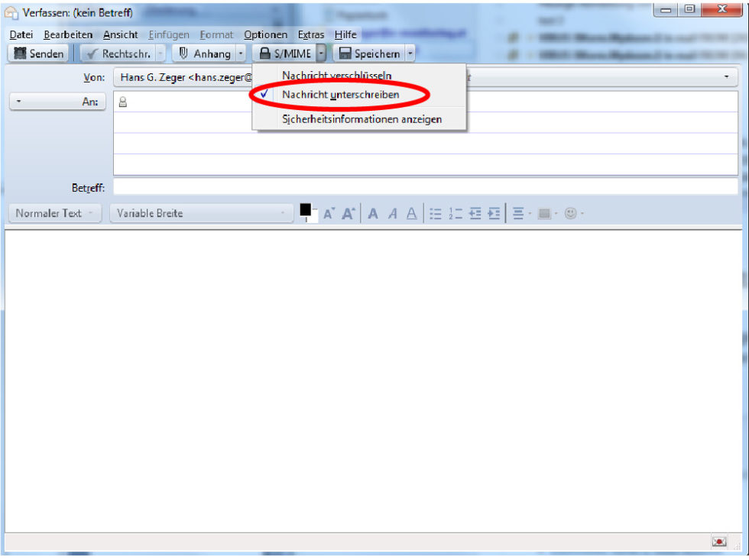
Task: Open the Normaler Text paragraph style dropdown
Action: (x=54, y=213)
